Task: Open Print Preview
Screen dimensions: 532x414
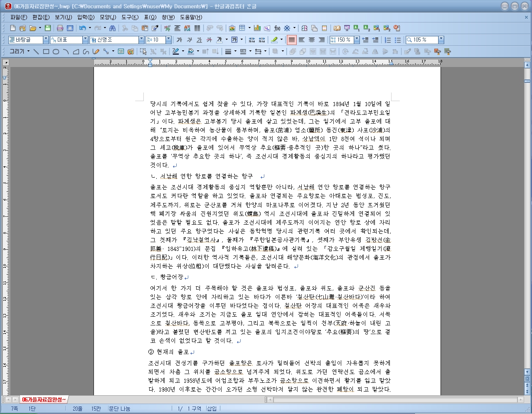Action: pyautogui.click(x=69, y=27)
